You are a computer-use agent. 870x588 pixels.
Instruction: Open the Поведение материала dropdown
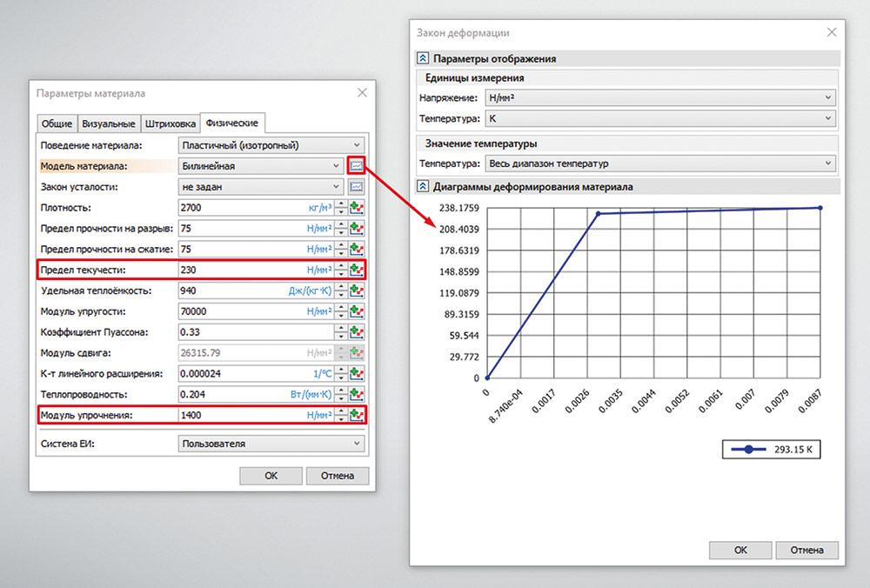click(x=271, y=145)
